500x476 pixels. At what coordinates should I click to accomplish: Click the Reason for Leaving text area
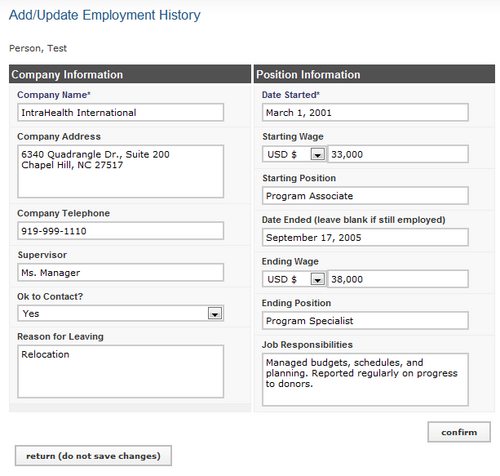click(121, 371)
